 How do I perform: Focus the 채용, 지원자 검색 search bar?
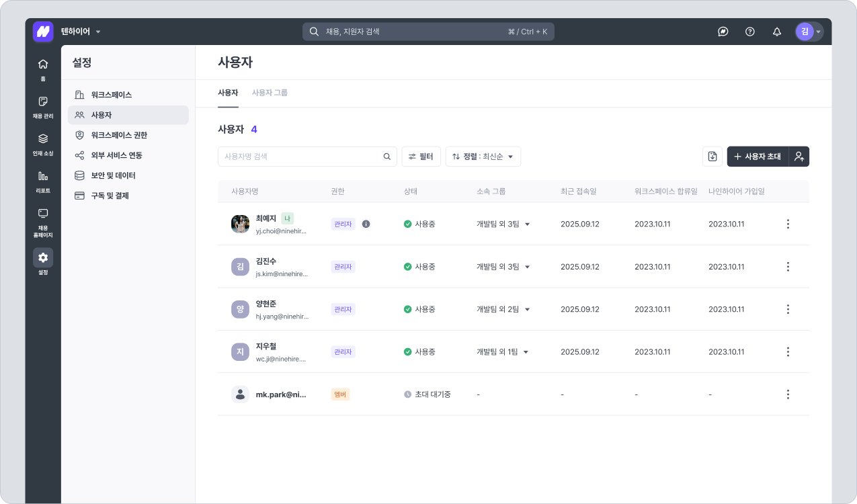[428, 32]
